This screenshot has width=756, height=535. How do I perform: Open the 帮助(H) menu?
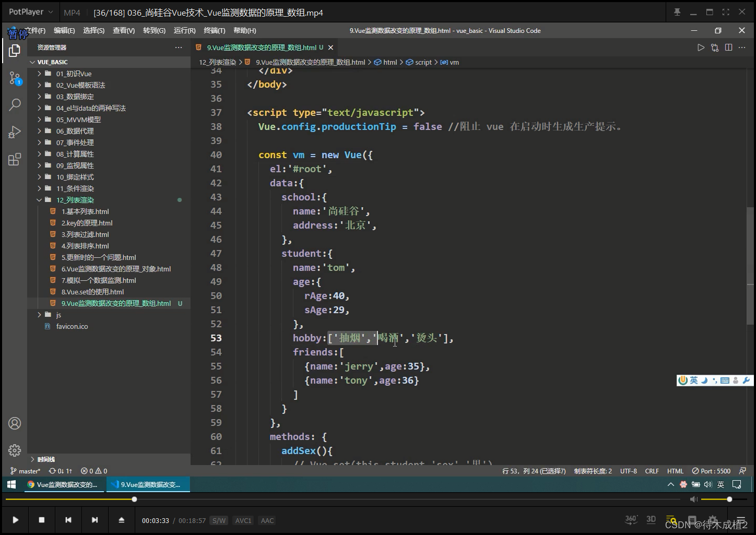(245, 31)
